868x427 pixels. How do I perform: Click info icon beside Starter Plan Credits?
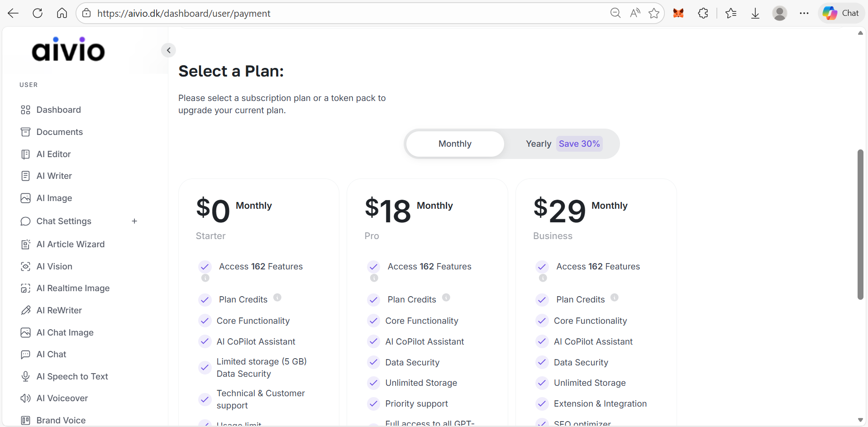[x=277, y=297]
